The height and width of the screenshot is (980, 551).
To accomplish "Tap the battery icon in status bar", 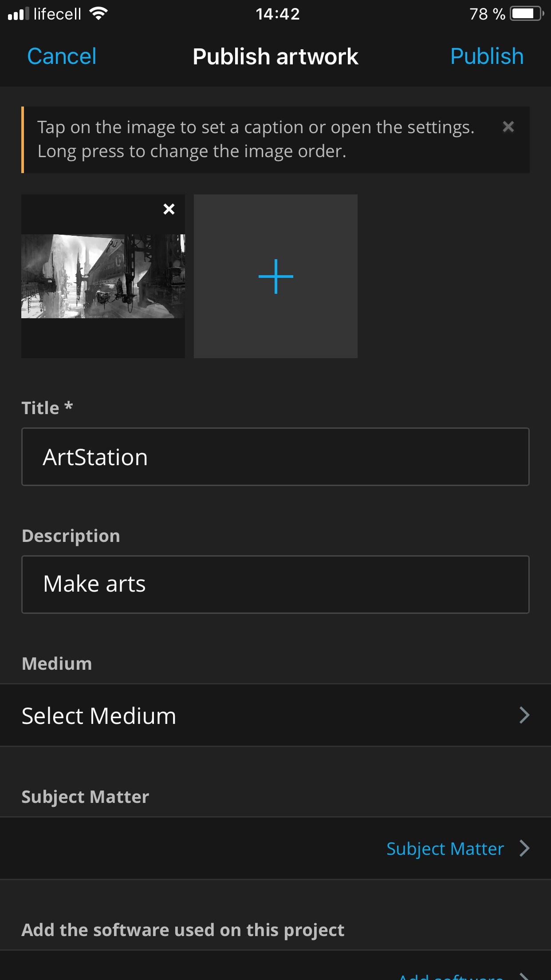I will point(527,14).
